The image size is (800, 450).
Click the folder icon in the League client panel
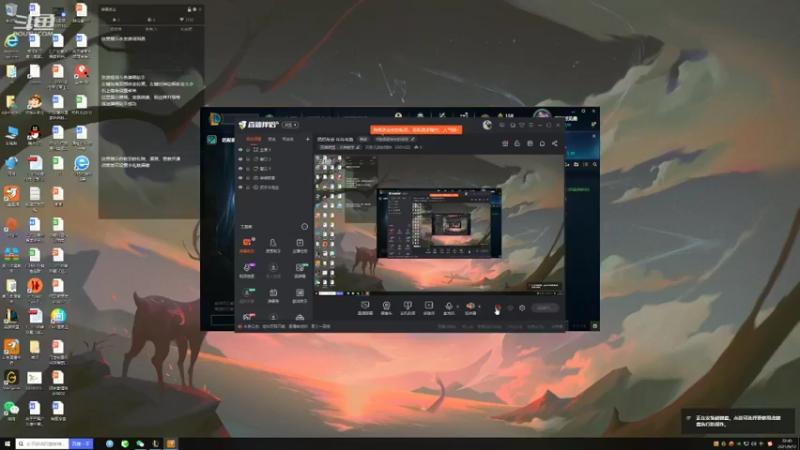(577, 164)
